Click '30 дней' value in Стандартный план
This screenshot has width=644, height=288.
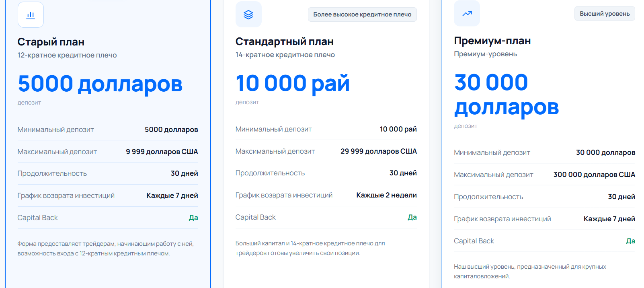(x=403, y=173)
